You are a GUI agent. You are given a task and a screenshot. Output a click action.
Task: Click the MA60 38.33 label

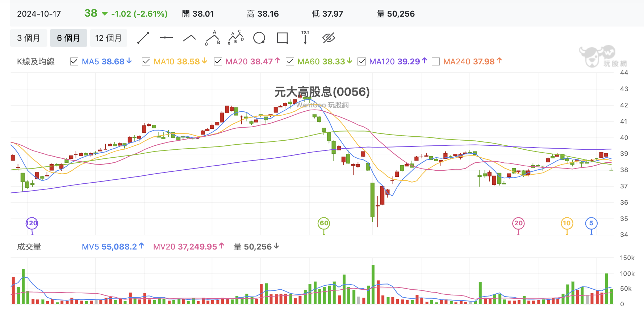(x=325, y=61)
